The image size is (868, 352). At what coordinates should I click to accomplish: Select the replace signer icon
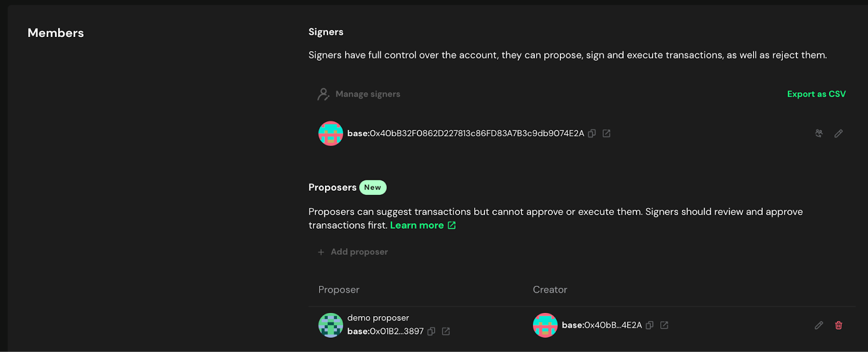coord(819,133)
